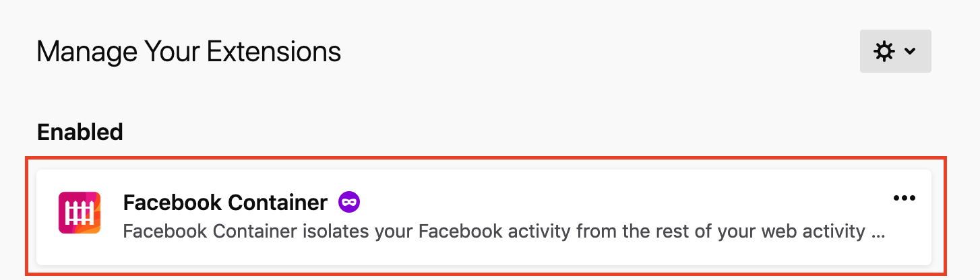Expand the chevron beside the gear icon
The width and height of the screenshot is (980, 280).
(x=909, y=51)
